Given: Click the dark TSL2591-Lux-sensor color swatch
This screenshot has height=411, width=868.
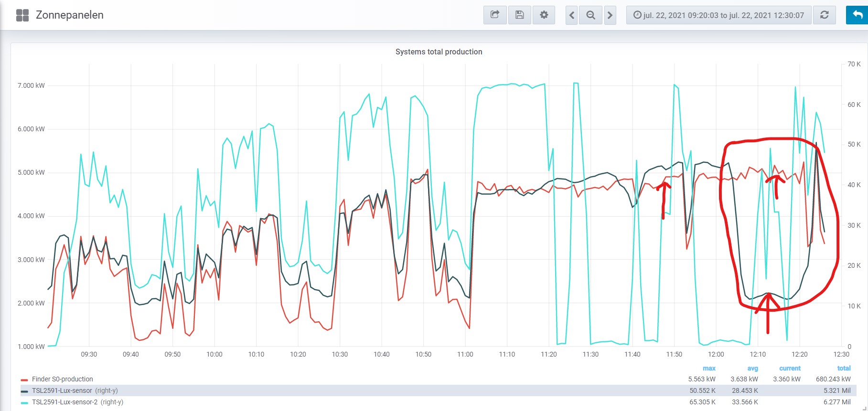Looking at the screenshot, I should click(24, 391).
